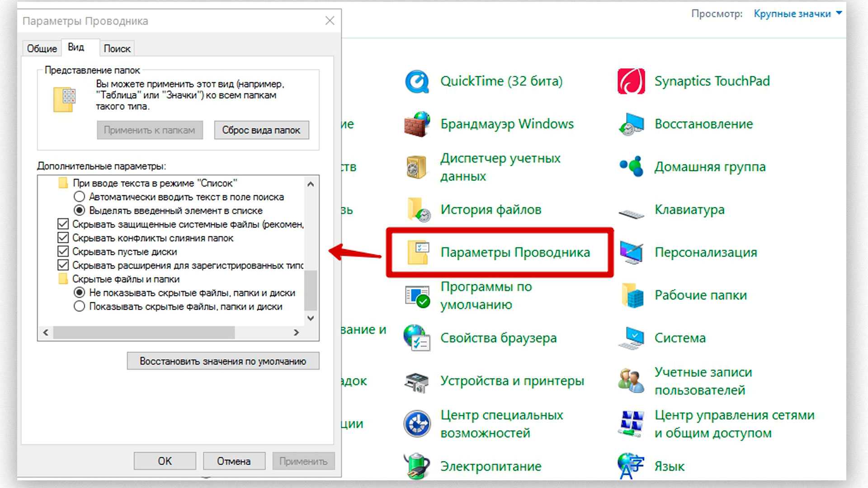Open Программы по умолчанию icon
Image resolution: width=868 pixels, height=488 pixels.
click(417, 296)
